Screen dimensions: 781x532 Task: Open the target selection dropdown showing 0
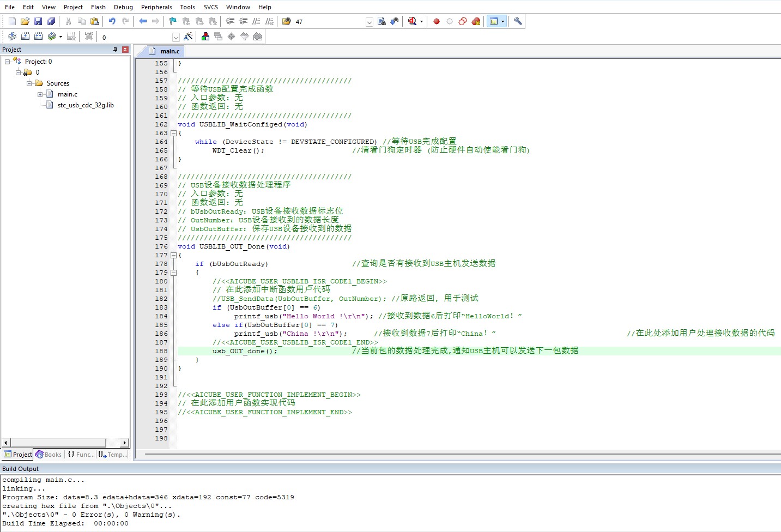click(x=175, y=37)
